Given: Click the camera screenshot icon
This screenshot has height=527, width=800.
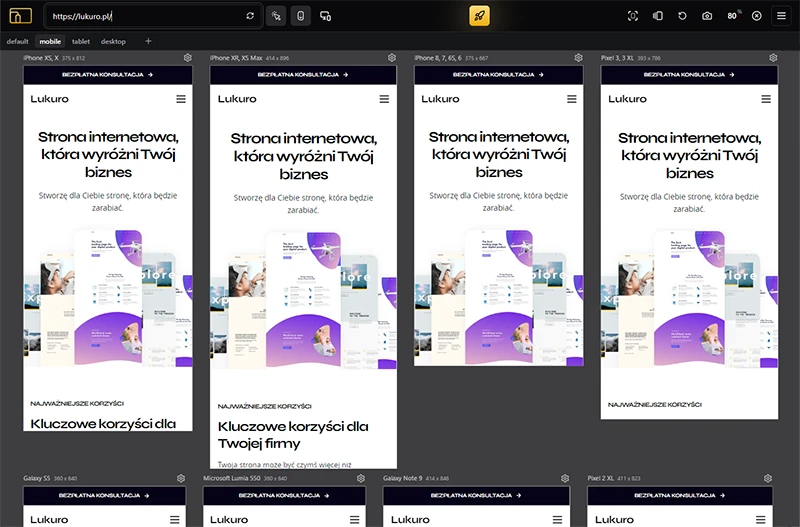Looking at the screenshot, I should (707, 16).
